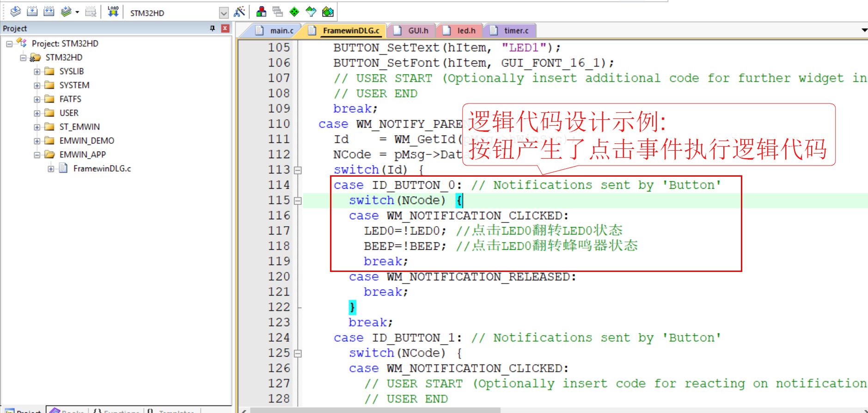This screenshot has width=868, height=413.
Task: Expand the ST_EMWIN group
Action: point(37,127)
